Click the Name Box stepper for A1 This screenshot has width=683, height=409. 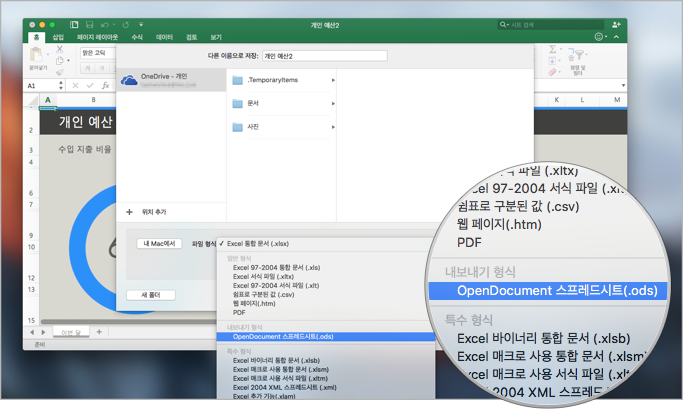(61, 85)
